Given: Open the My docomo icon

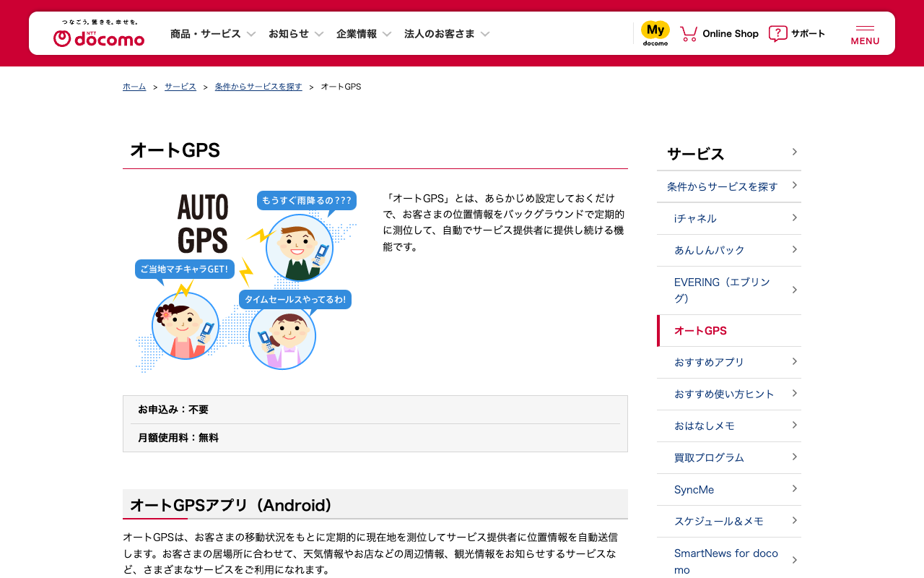Looking at the screenshot, I should click(655, 33).
